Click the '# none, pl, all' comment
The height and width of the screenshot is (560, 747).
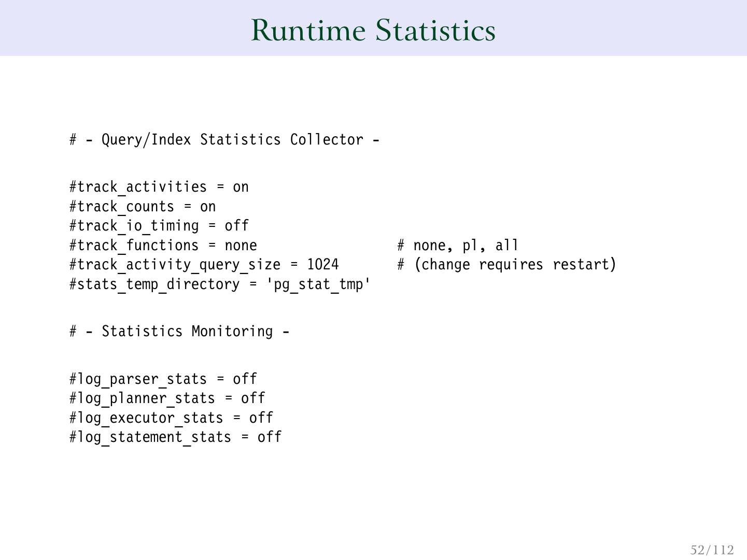click(458, 246)
